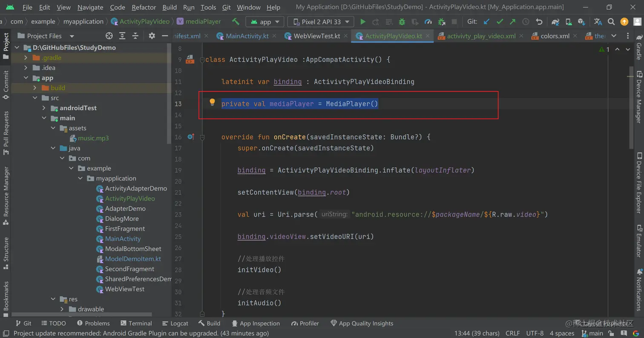Open the Refactor menu
644x338 pixels.
(x=144, y=7)
